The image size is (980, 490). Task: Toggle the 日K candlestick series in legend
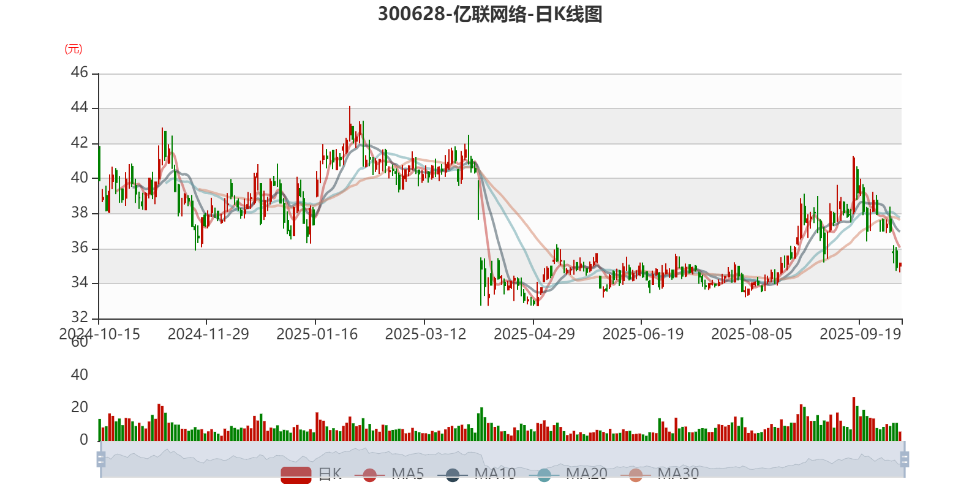coord(311,475)
